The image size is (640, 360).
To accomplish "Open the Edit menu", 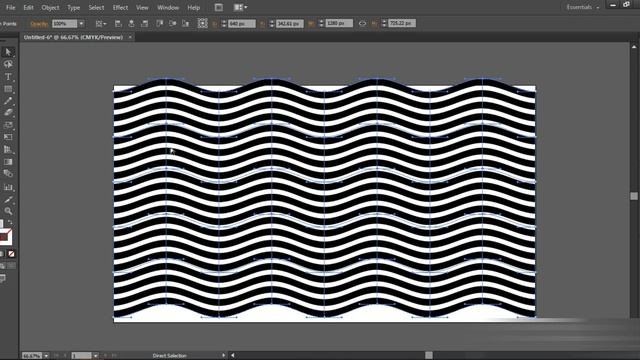I will click(x=28, y=7).
